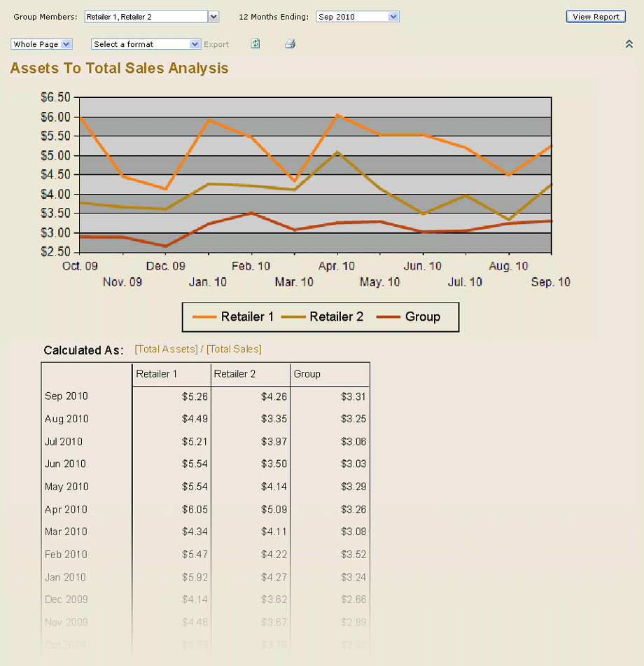Toggle the Retailer 1 legend entry
This screenshot has height=666, width=644.
pyautogui.click(x=249, y=317)
